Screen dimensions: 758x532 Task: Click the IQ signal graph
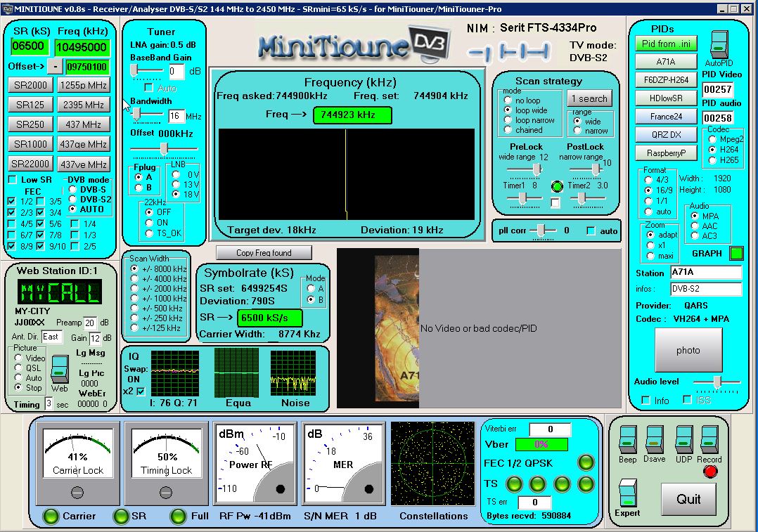(x=175, y=373)
